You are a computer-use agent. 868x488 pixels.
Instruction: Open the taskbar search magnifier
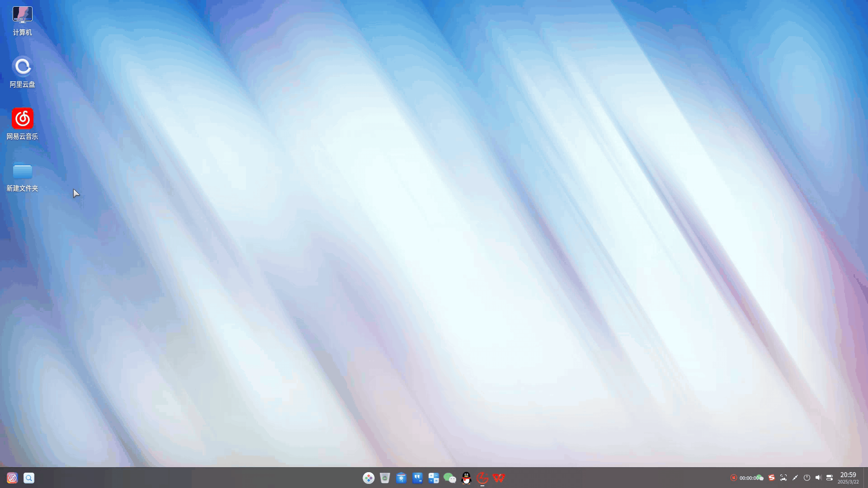[29, 478]
